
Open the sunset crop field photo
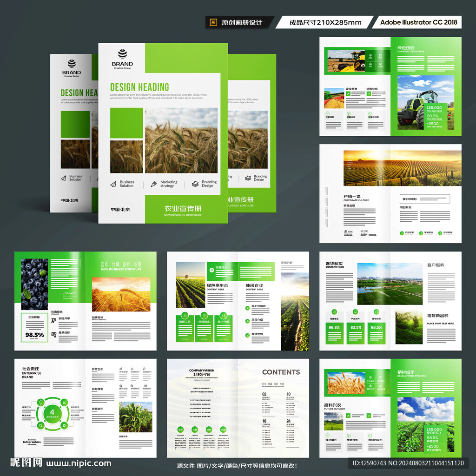(403, 168)
